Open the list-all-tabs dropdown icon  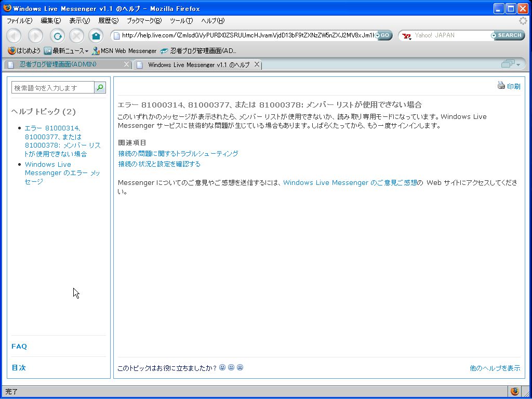[x=511, y=64]
